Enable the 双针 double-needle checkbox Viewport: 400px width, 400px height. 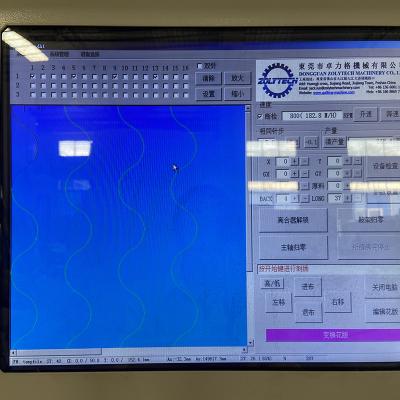[x=200, y=66]
